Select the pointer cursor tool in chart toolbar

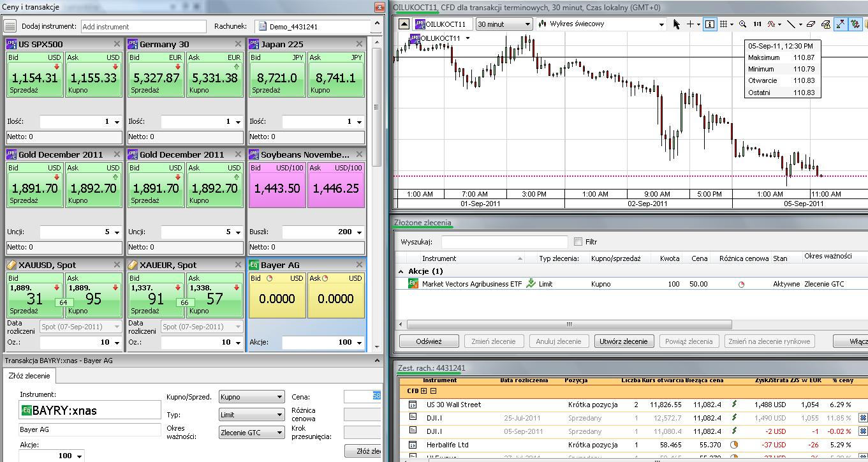coord(677,24)
